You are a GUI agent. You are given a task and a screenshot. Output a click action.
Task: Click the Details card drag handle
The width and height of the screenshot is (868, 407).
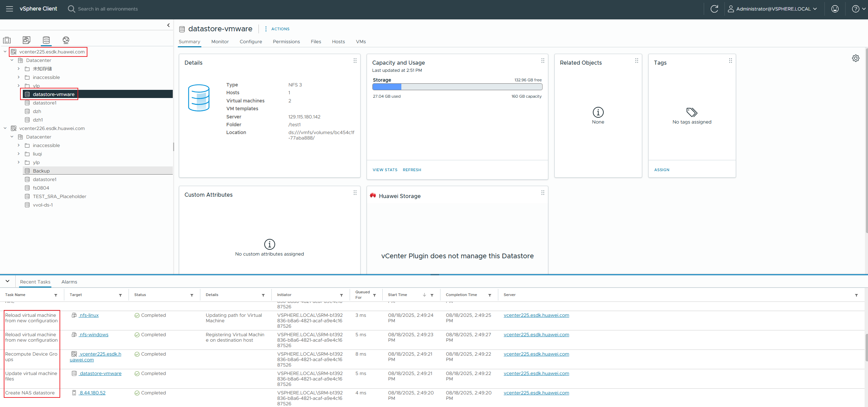pos(355,61)
